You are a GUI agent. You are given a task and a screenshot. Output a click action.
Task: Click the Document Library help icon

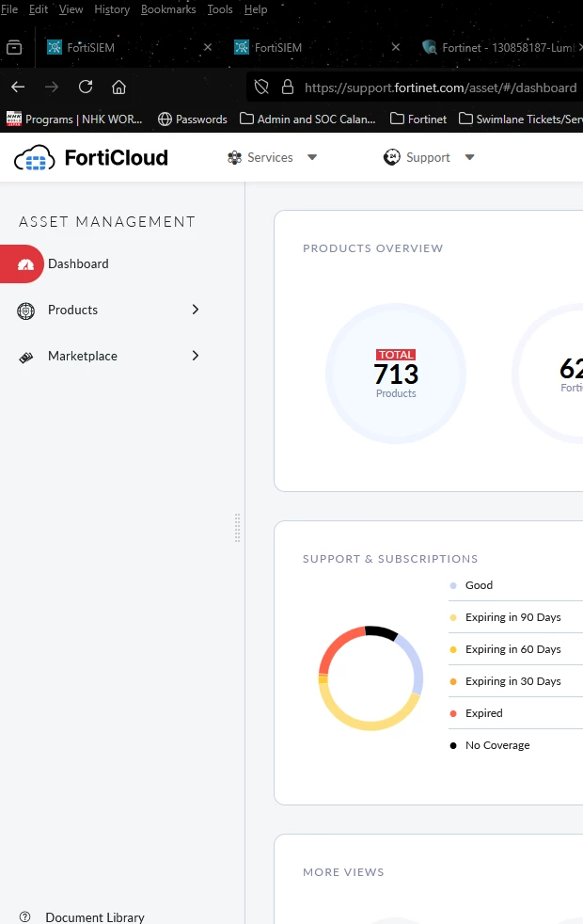(x=24, y=916)
